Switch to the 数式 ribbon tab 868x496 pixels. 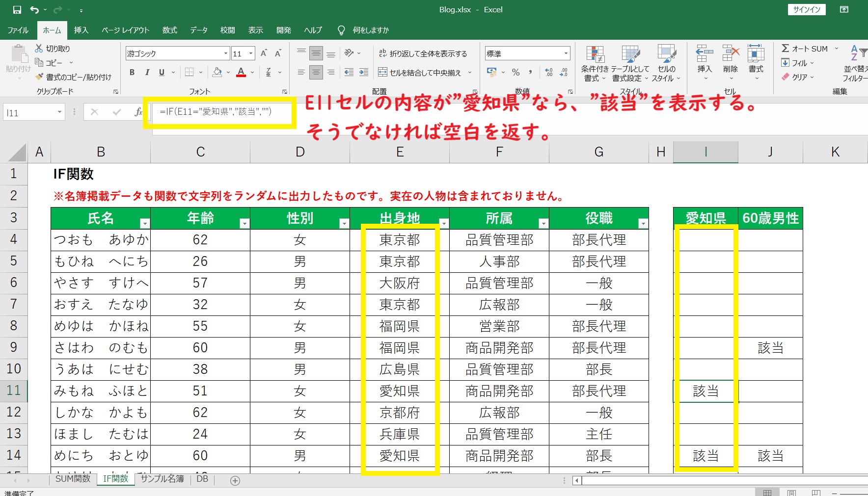[x=169, y=30]
